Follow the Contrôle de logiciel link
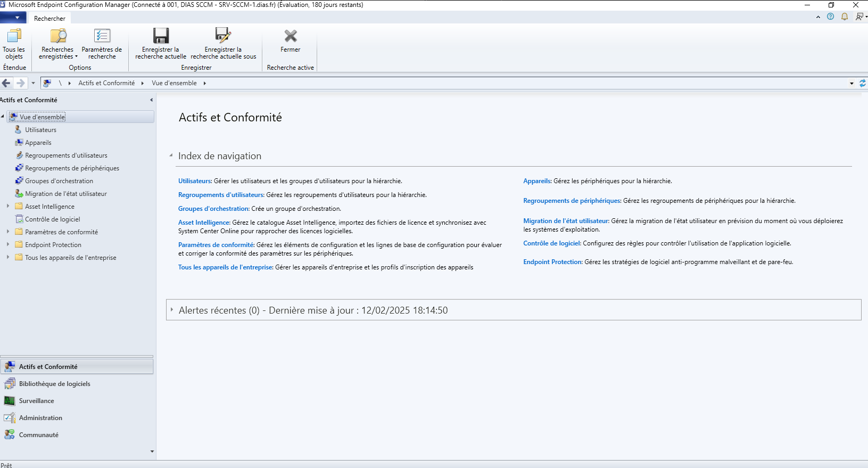 click(552, 243)
